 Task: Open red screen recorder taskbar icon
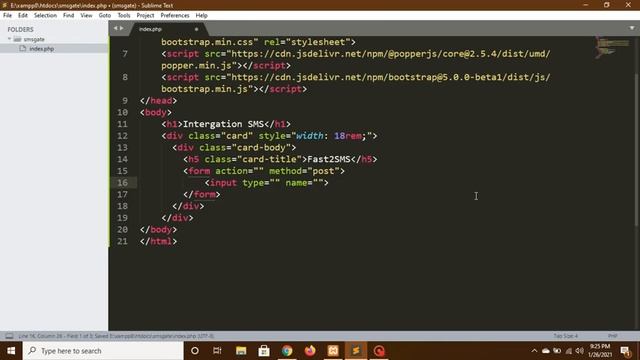click(379, 351)
